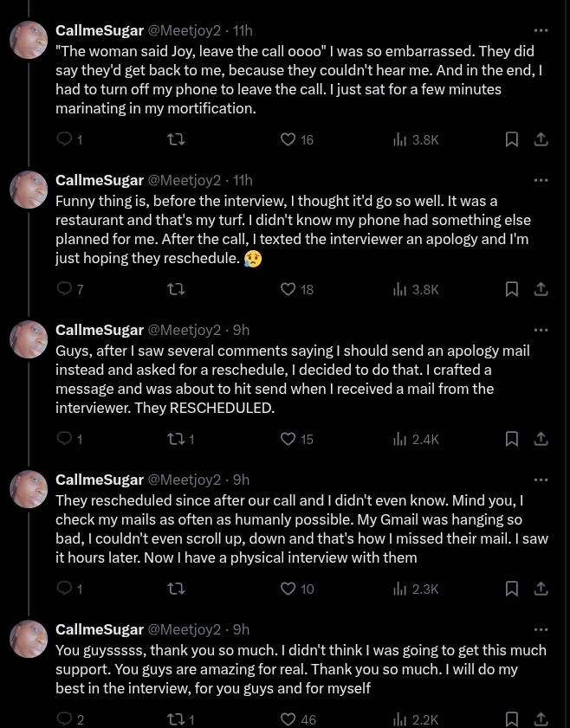
Task: Bookmark the "You guysssss, thank you" tweet
Action: (512, 718)
